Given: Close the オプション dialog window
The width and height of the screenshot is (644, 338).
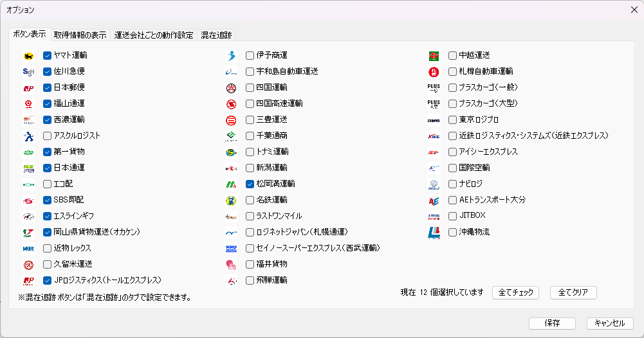Looking at the screenshot, I should pyautogui.click(x=634, y=10).
